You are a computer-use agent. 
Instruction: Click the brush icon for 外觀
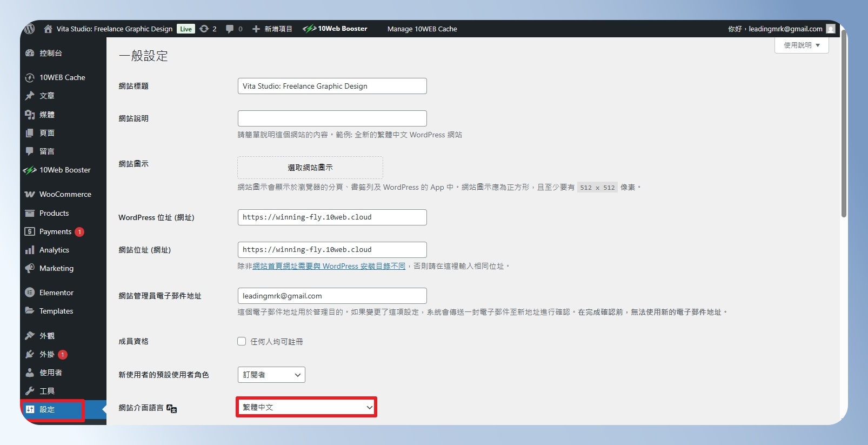(x=30, y=336)
